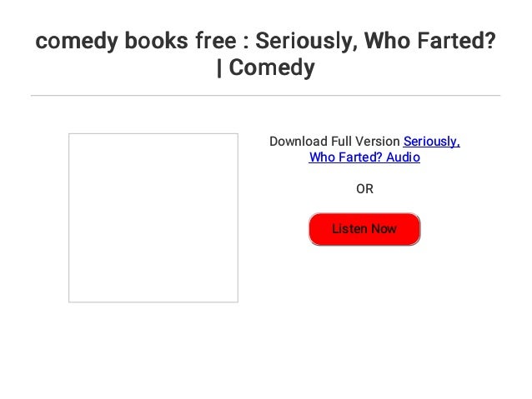Click the word 'Comedy' ending the heading
This screenshot has width=532, height=399.
(272, 67)
